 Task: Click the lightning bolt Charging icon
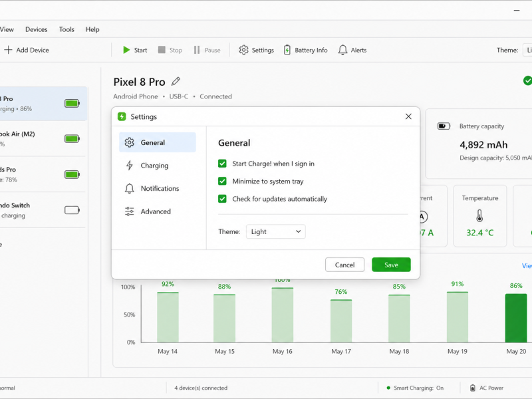click(129, 166)
